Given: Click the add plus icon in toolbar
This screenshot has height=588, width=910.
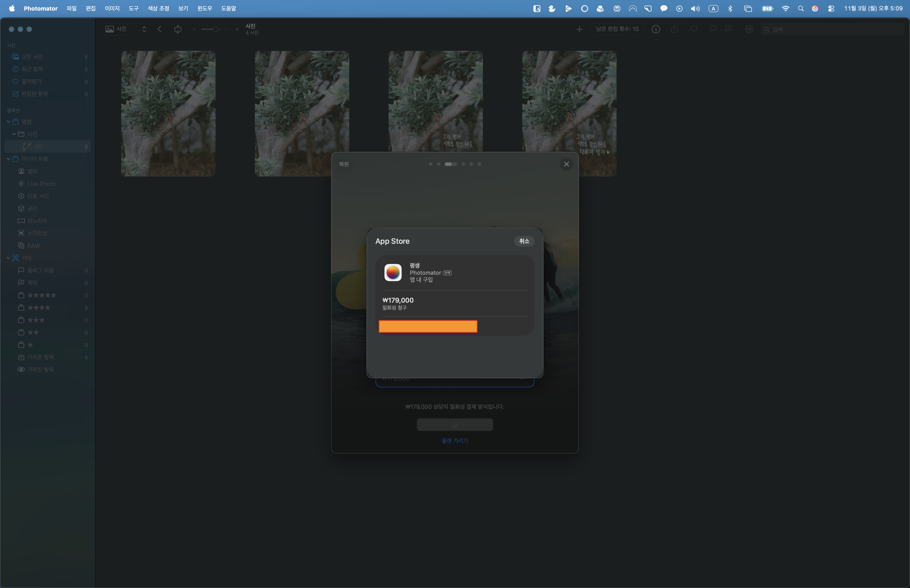Looking at the screenshot, I should click(x=579, y=29).
